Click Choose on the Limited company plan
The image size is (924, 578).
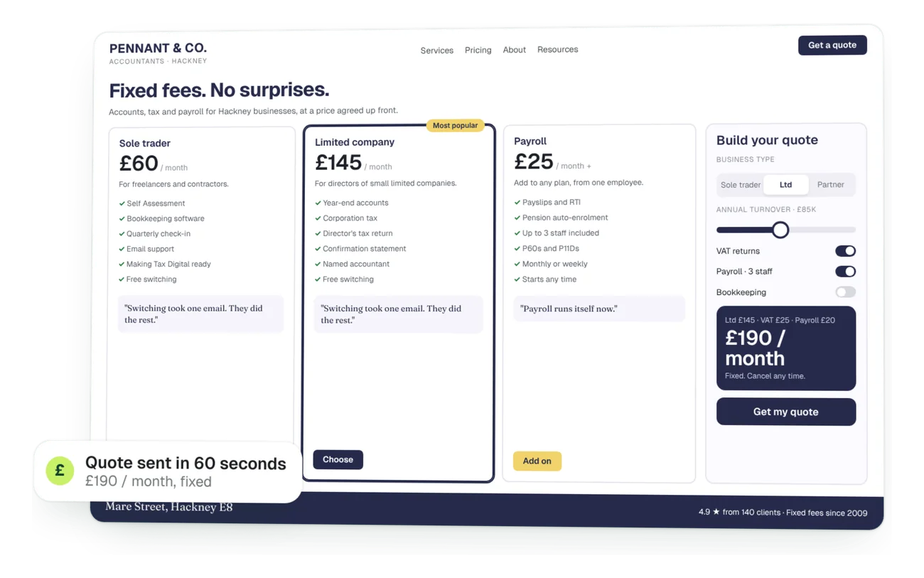coord(338,460)
